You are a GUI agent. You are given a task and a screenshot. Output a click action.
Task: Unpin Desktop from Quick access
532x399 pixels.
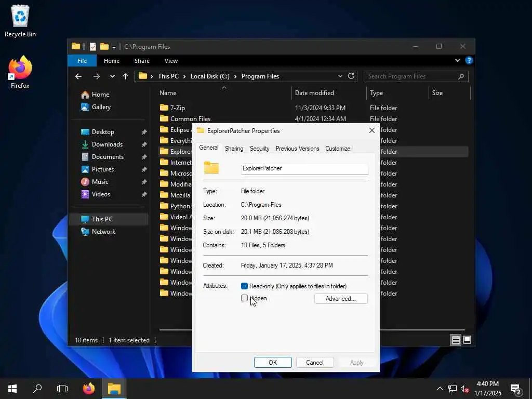(x=144, y=132)
